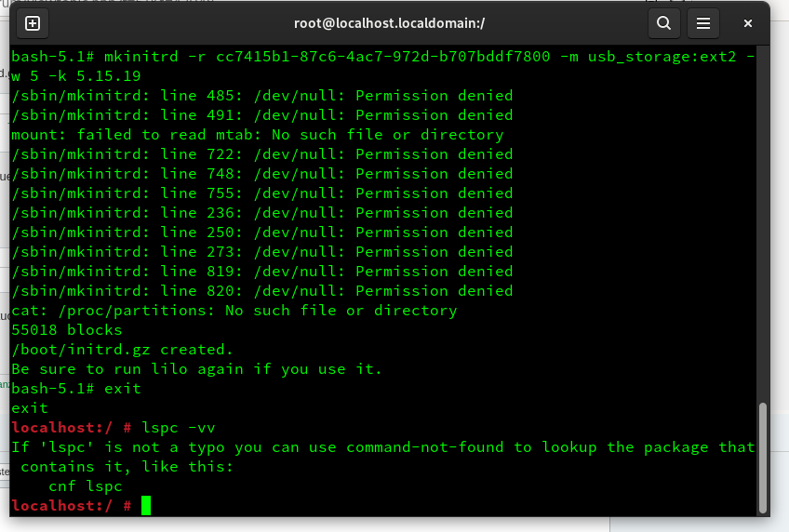Click the empty scrollbar track above thumb
This screenshot has width=789, height=532.
pos(763,224)
